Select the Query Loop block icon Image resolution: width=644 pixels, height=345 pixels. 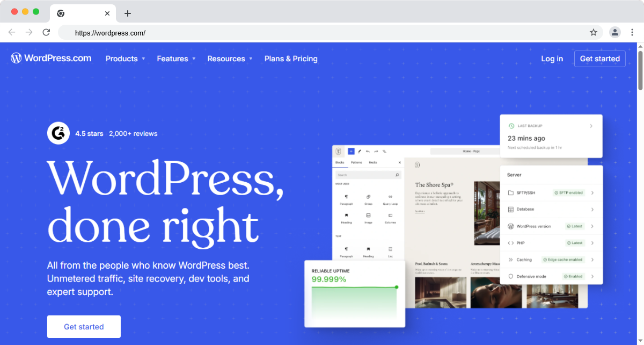pyautogui.click(x=390, y=197)
